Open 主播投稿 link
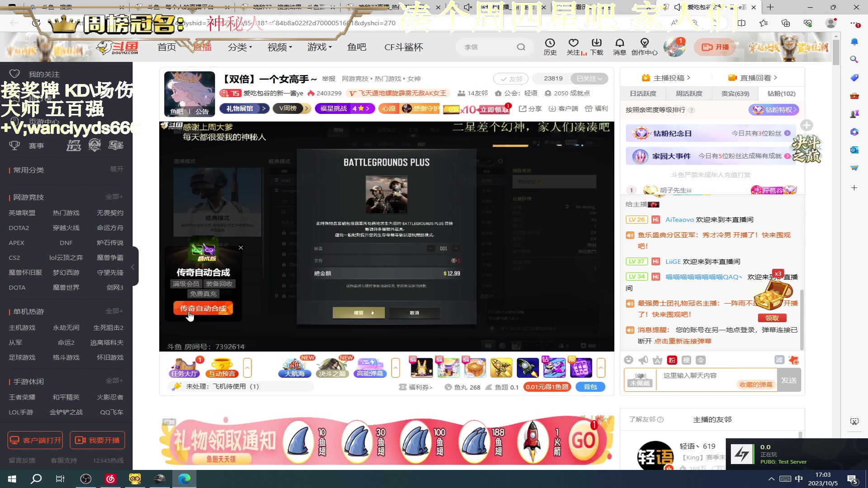This screenshot has width=868, height=488. pyautogui.click(x=666, y=78)
